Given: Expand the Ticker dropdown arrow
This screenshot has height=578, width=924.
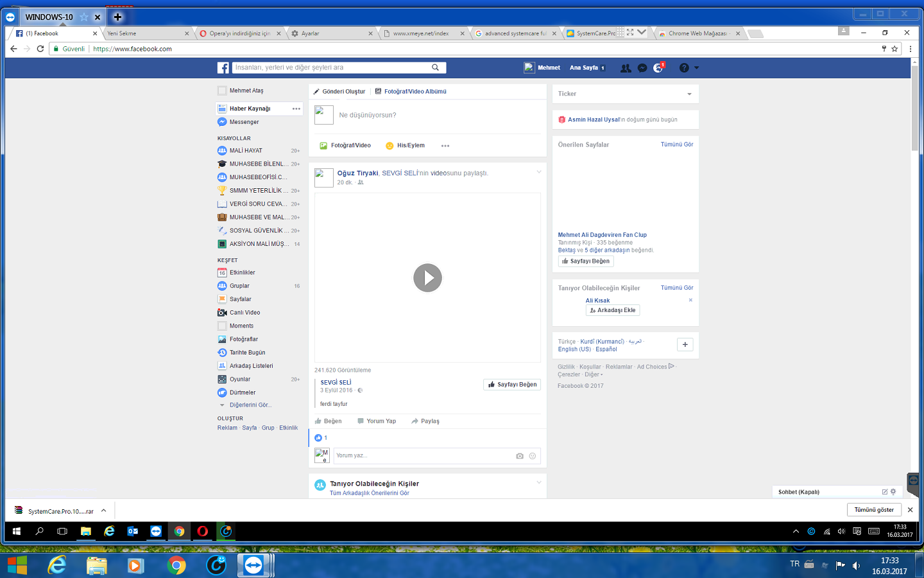Looking at the screenshot, I should click(689, 94).
